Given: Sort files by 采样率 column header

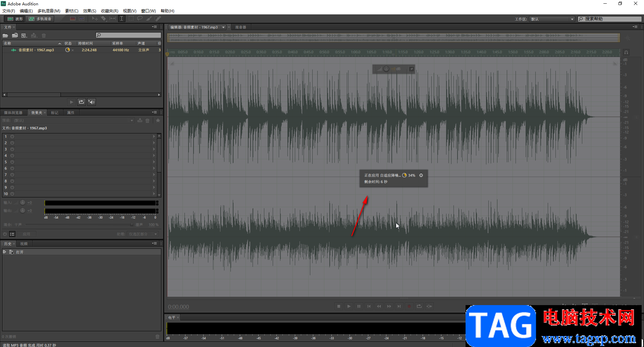Looking at the screenshot, I should coord(123,43).
